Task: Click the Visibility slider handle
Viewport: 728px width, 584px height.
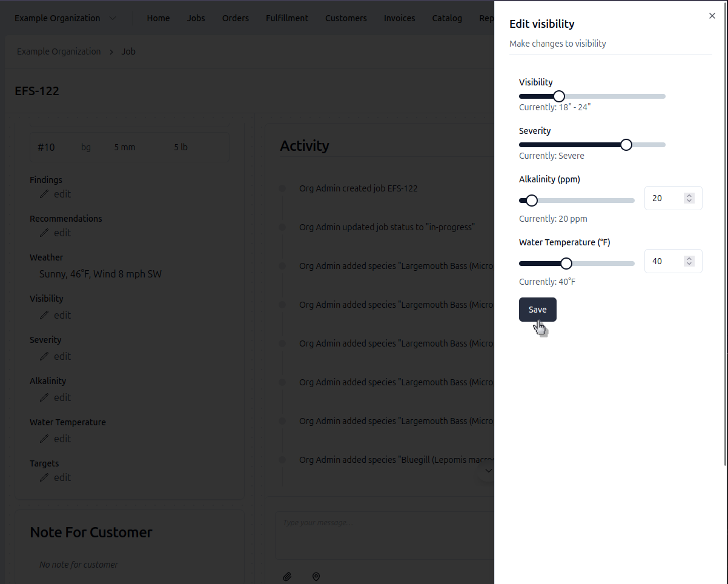Action: click(x=559, y=96)
